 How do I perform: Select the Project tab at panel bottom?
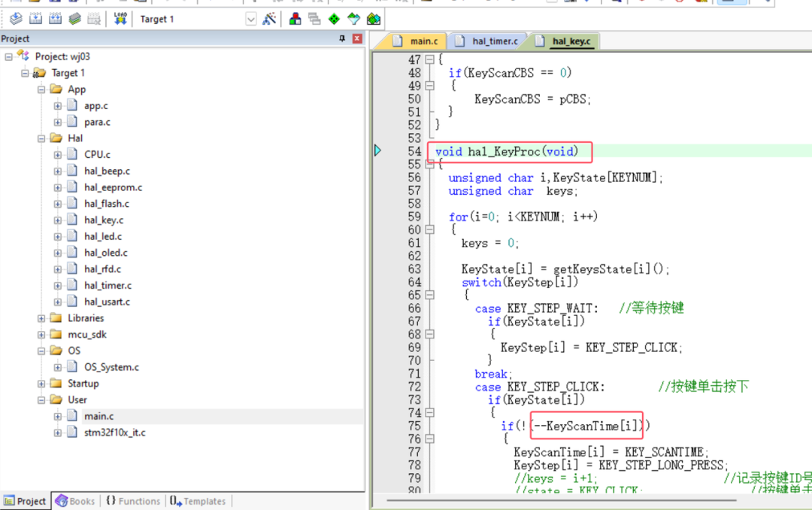[x=26, y=501]
